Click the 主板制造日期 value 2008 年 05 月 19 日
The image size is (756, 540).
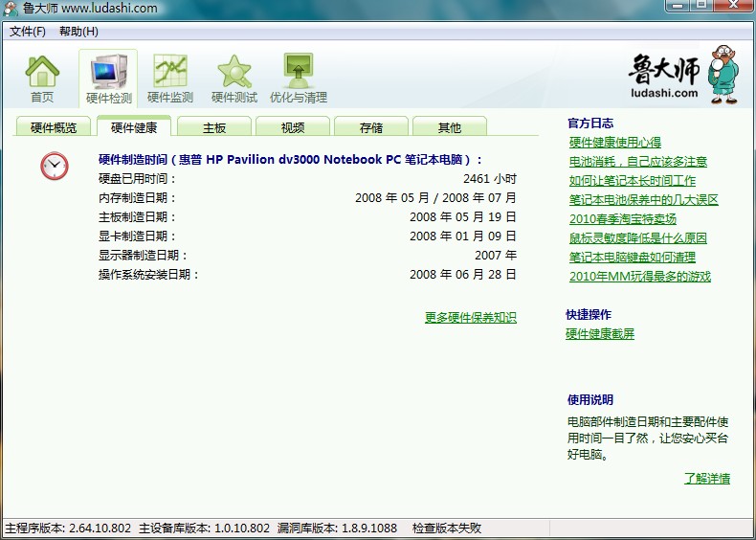pos(463,216)
